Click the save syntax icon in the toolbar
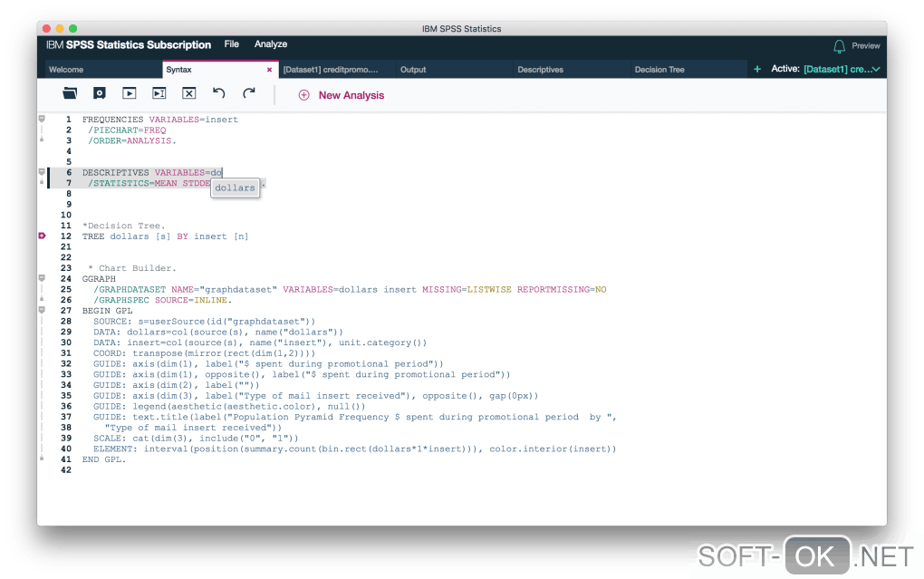 [x=100, y=93]
